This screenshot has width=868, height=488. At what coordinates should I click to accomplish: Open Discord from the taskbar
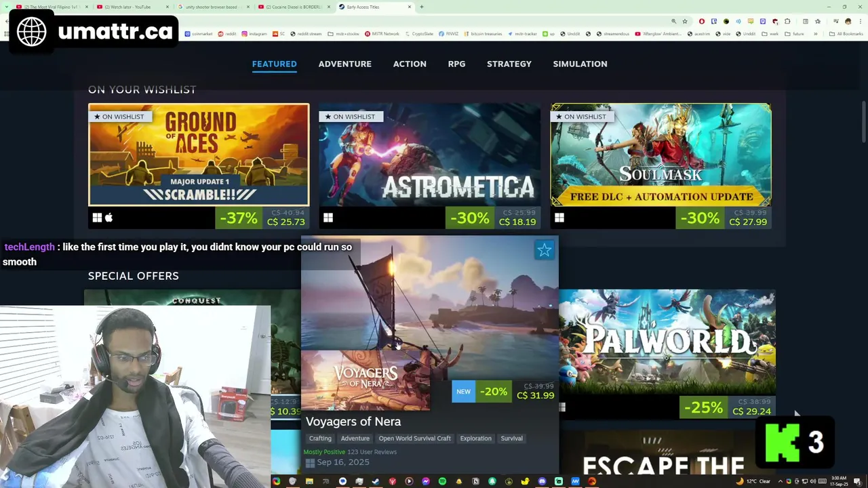click(x=542, y=481)
